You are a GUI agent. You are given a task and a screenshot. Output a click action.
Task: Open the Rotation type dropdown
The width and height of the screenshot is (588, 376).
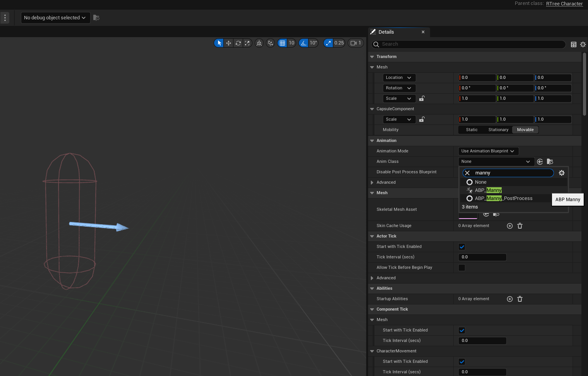tap(399, 88)
